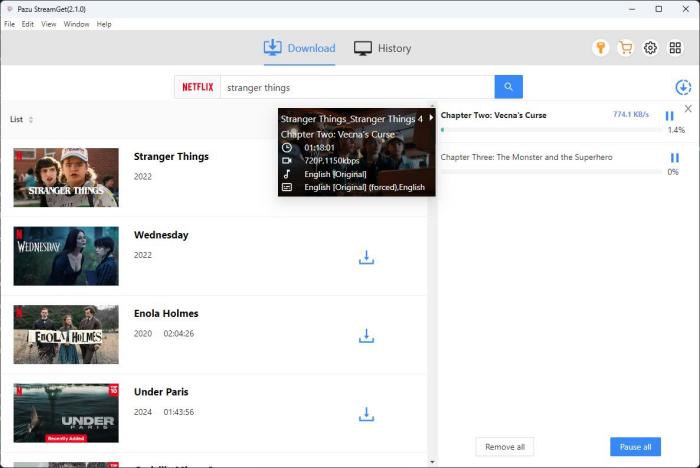Select the Under Paris title text

click(161, 392)
